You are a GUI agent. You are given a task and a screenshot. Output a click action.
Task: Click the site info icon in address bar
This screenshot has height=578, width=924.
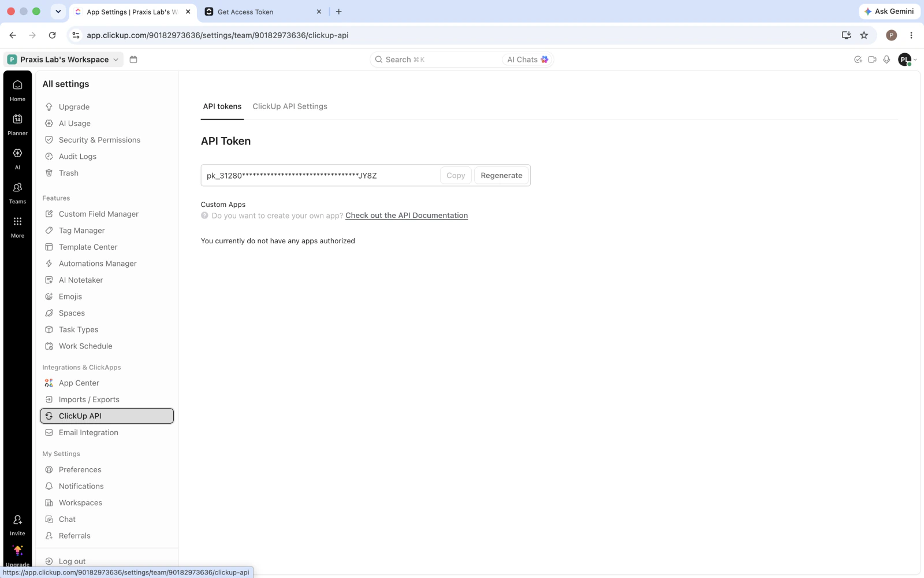point(76,35)
